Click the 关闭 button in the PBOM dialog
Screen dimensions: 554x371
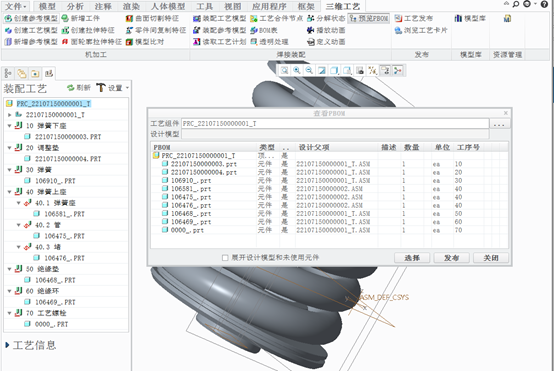(x=491, y=258)
